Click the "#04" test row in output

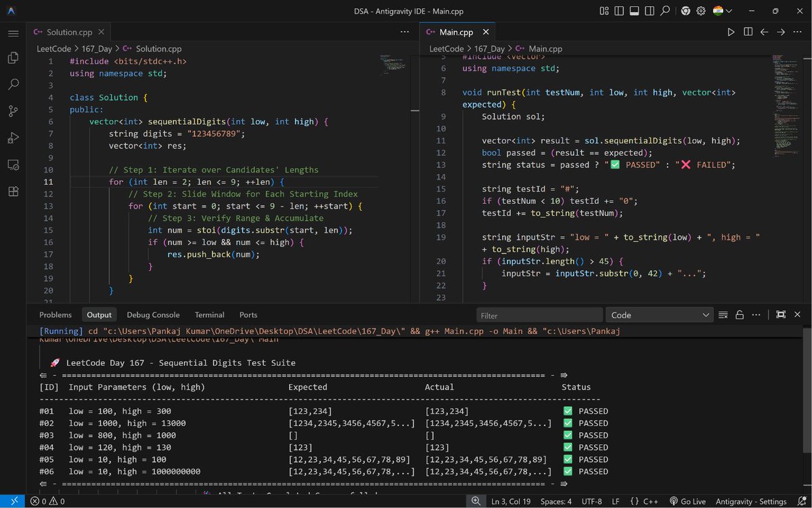point(325,448)
